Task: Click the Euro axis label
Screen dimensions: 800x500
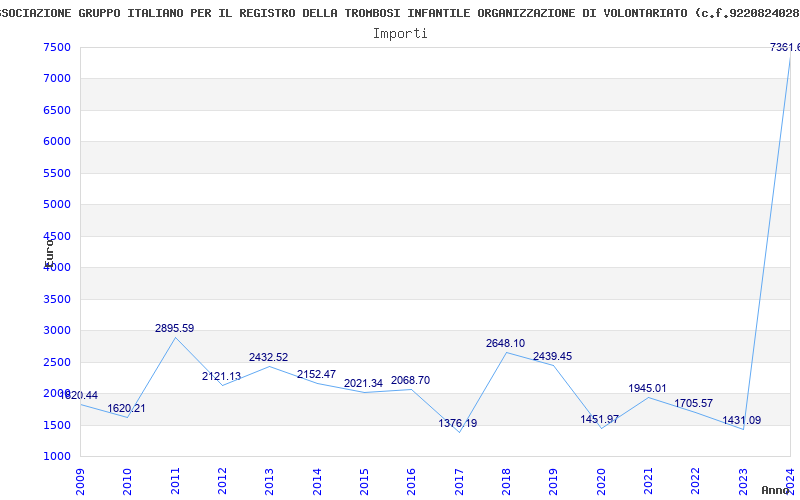Action: coord(49,253)
